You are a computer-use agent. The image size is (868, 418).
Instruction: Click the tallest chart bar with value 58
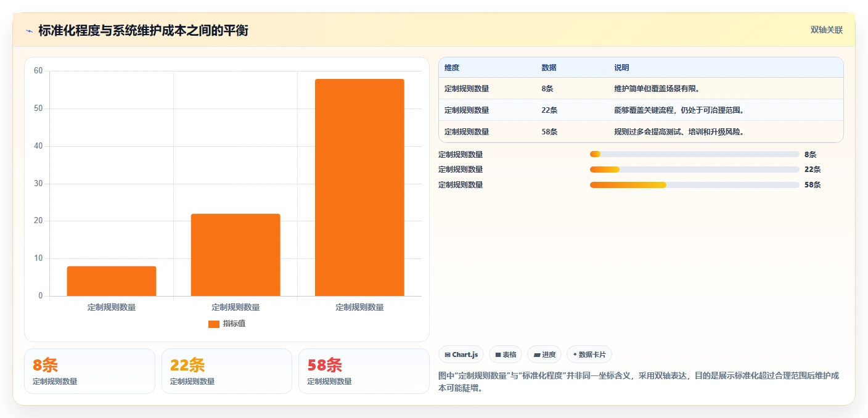(x=359, y=187)
